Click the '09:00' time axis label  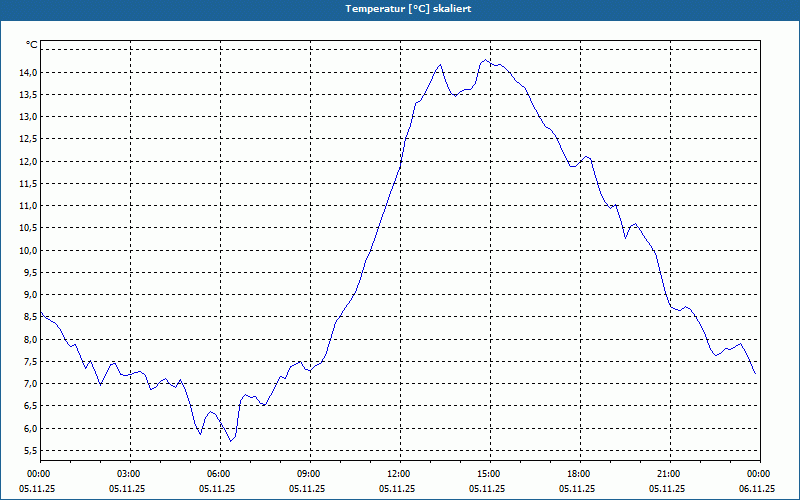[x=307, y=474]
